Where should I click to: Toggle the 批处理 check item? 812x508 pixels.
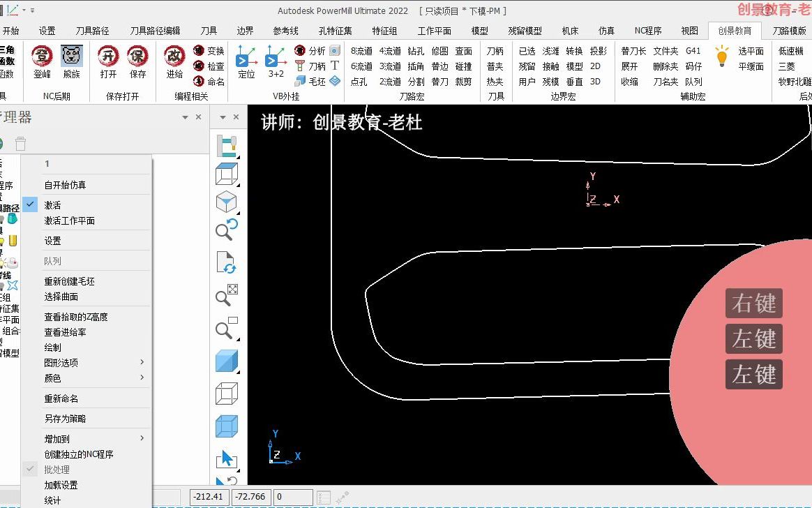87,470
